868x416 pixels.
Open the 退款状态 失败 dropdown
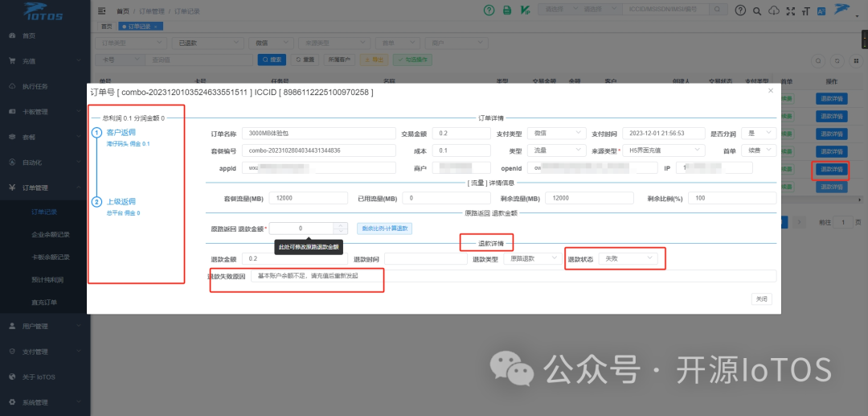click(x=628, y=258)
